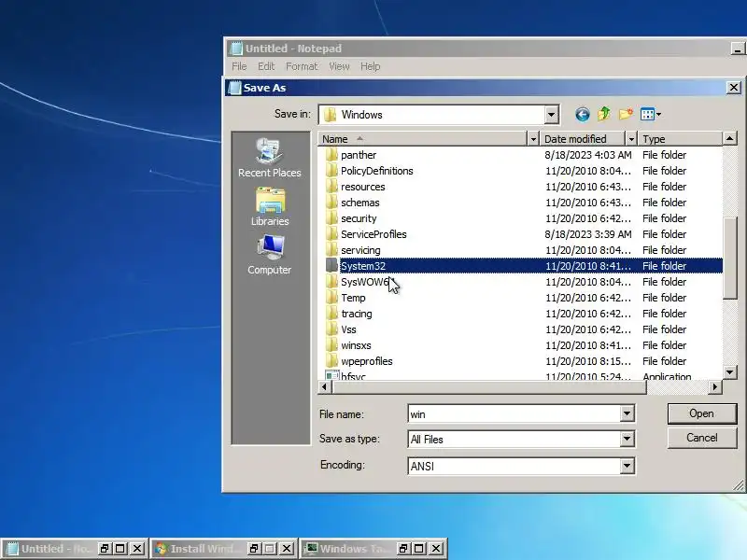747x560 pixels.
Task: Click the File name input field
Action: tap(514, 413)
